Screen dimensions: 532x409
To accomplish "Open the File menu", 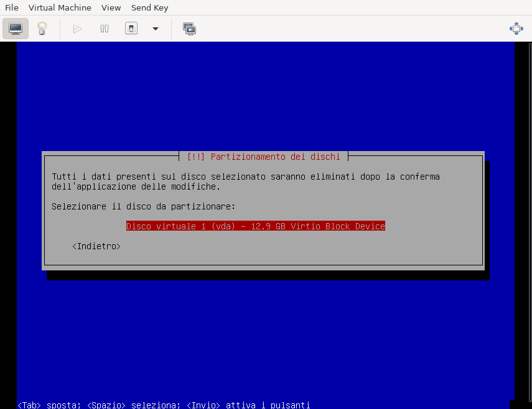I will pos(12,7).
